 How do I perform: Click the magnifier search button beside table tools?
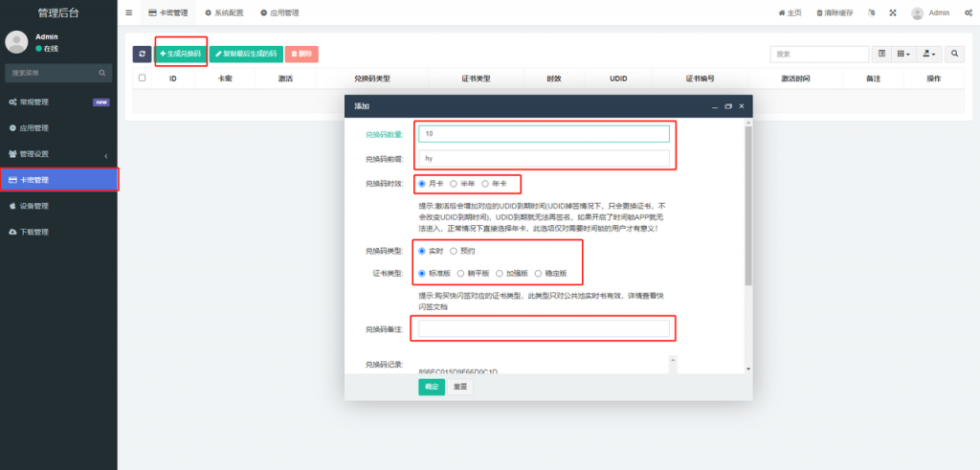954,54
